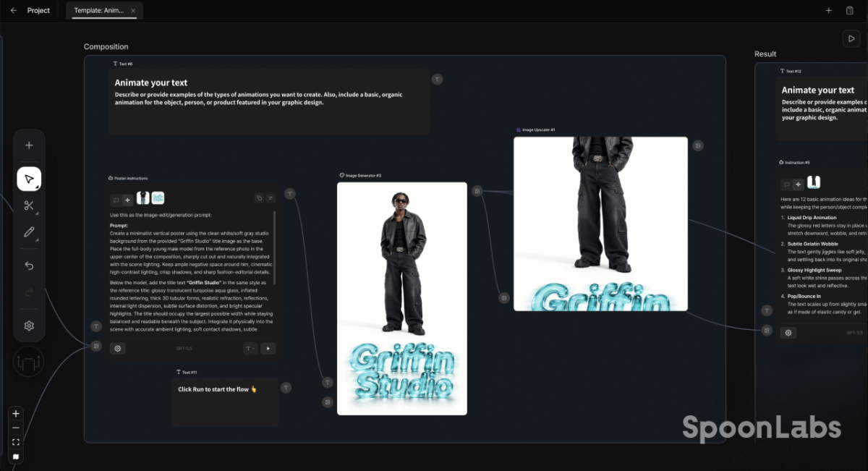
Task: Click the circular icon below the left toolbar
Action: 29,362
